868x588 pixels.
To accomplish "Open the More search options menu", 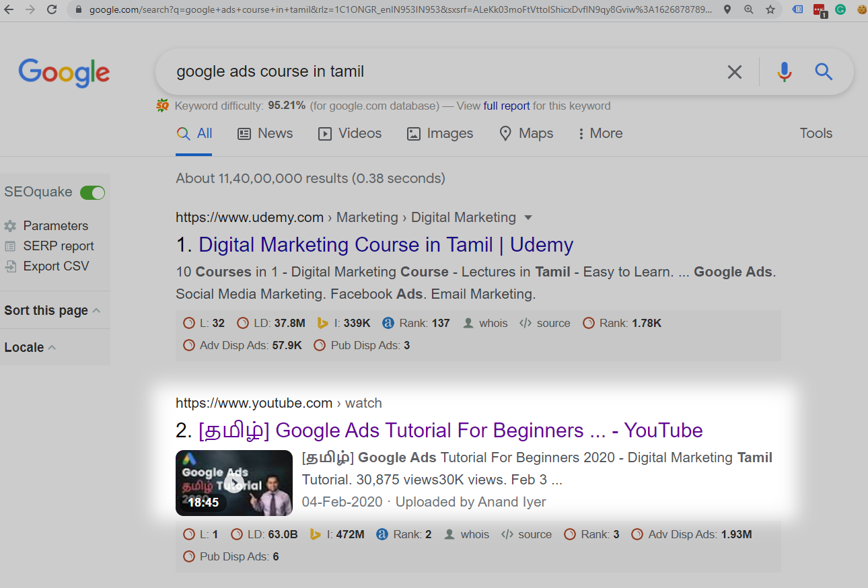I will (x=600, y=133).
